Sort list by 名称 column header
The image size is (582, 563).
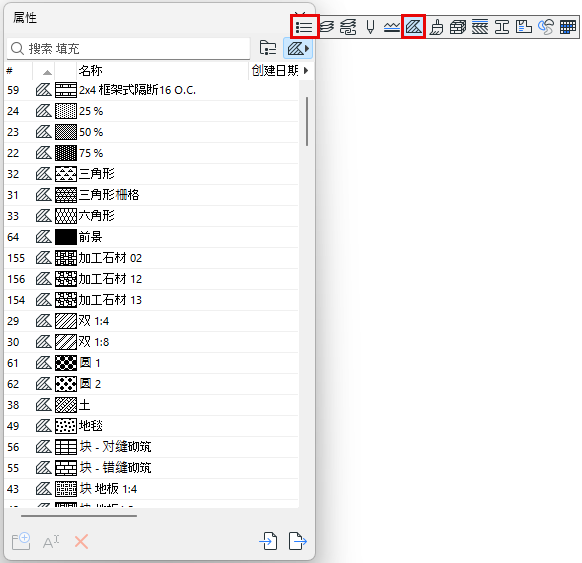point(162,71)
